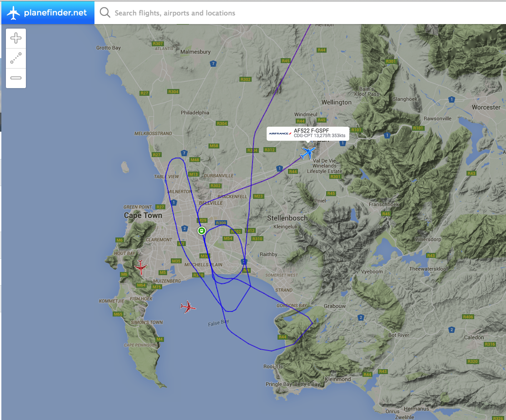Click the search magnifier icon

click(104, 12)
